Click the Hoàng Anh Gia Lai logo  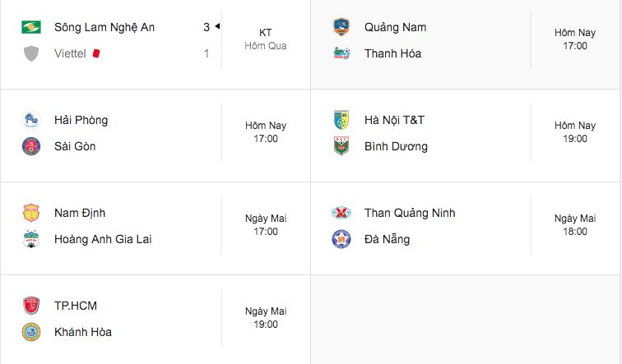coord(31,239)
